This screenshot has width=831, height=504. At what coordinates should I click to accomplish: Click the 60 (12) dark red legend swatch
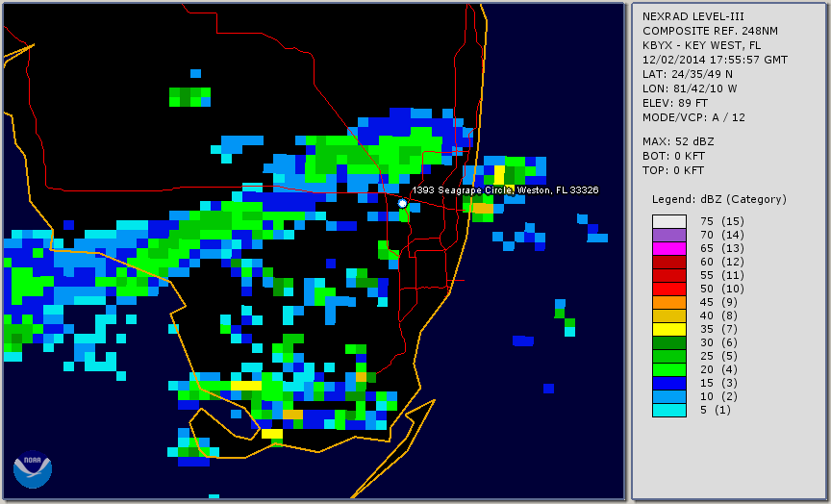(x=669, y=262)
